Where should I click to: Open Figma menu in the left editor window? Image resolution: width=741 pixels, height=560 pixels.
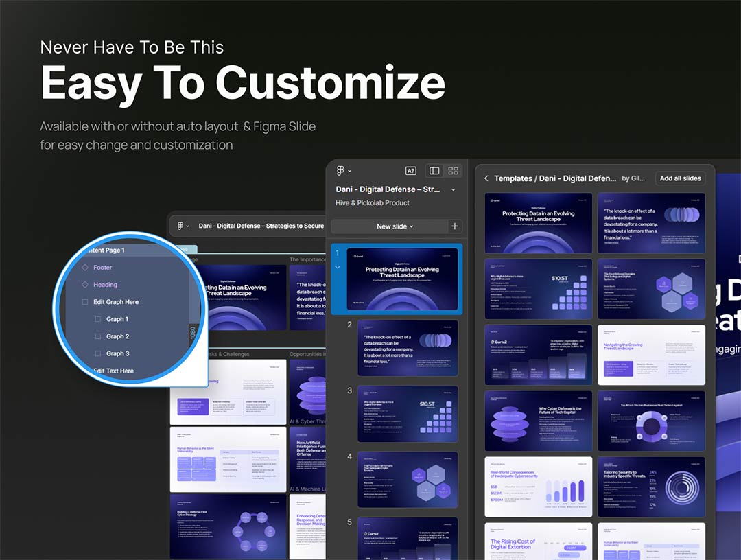[x=183, y=226]
